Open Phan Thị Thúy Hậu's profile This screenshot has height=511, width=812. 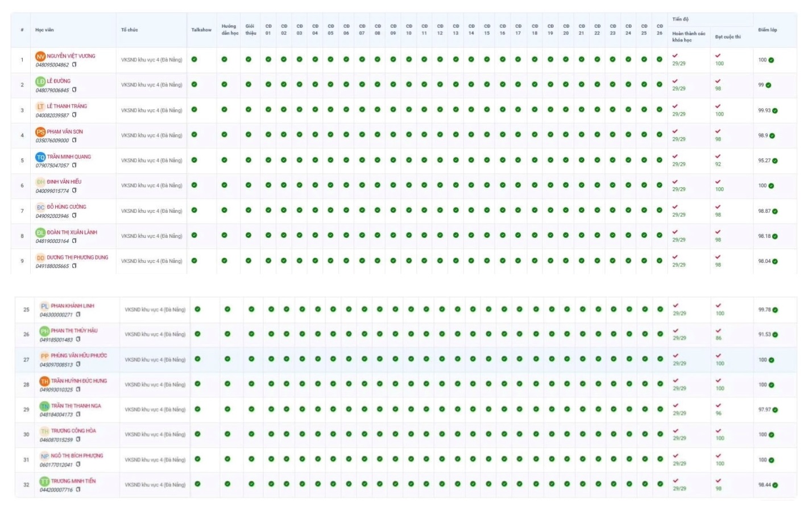(x=74, y=331)
